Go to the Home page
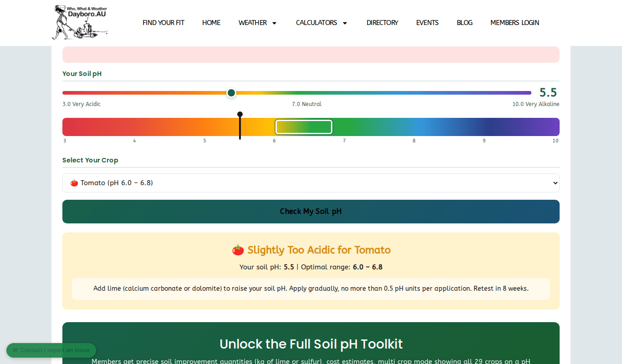622x364 pixels. 211,23
